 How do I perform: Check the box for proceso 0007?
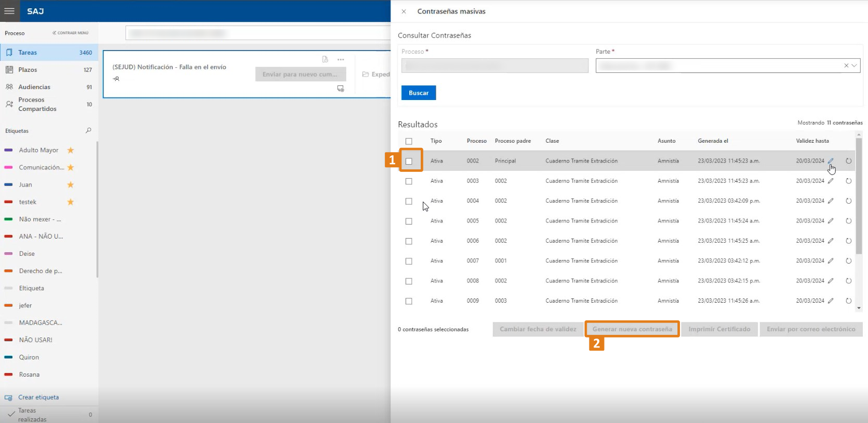click(409, 261)
